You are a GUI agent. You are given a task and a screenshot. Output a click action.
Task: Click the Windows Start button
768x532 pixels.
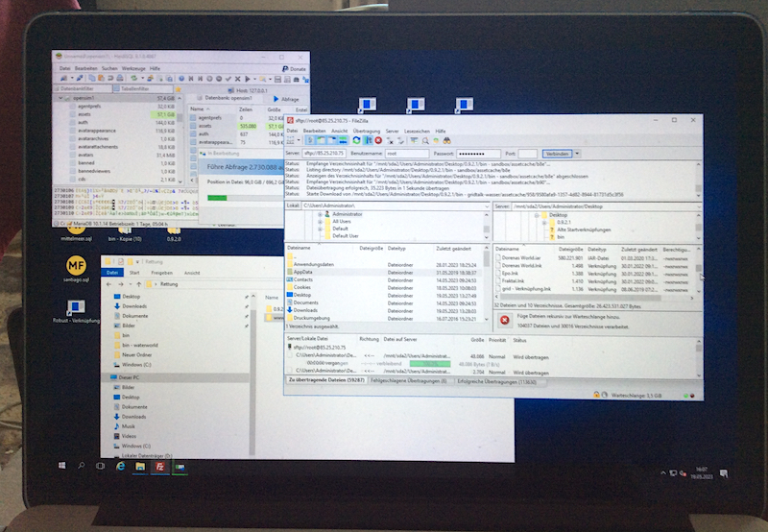tap(61, 465)
